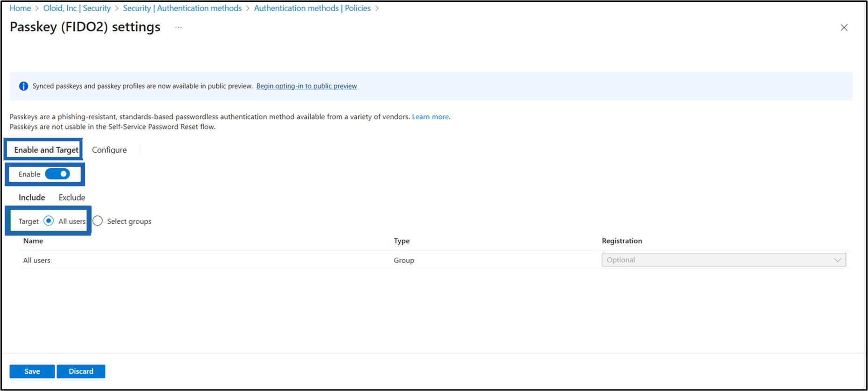
Task: Save the passkey settings
Action: pos(32,371)
